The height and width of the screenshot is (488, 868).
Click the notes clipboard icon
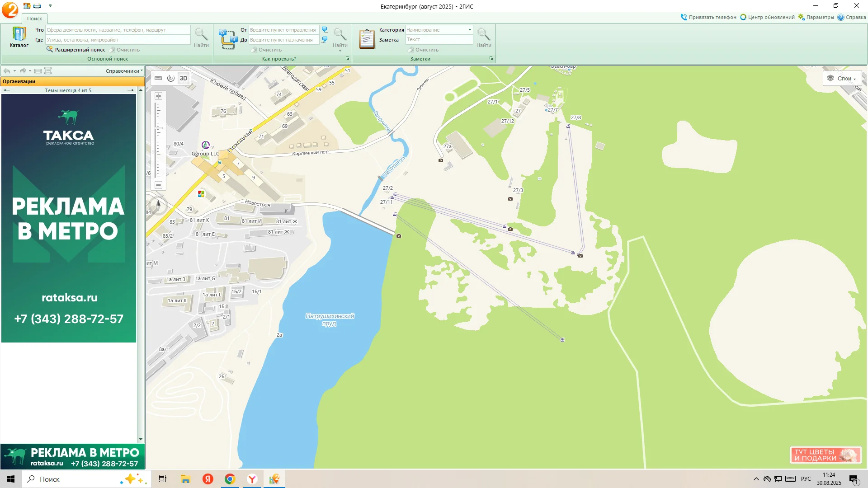[x=367, y=39]
